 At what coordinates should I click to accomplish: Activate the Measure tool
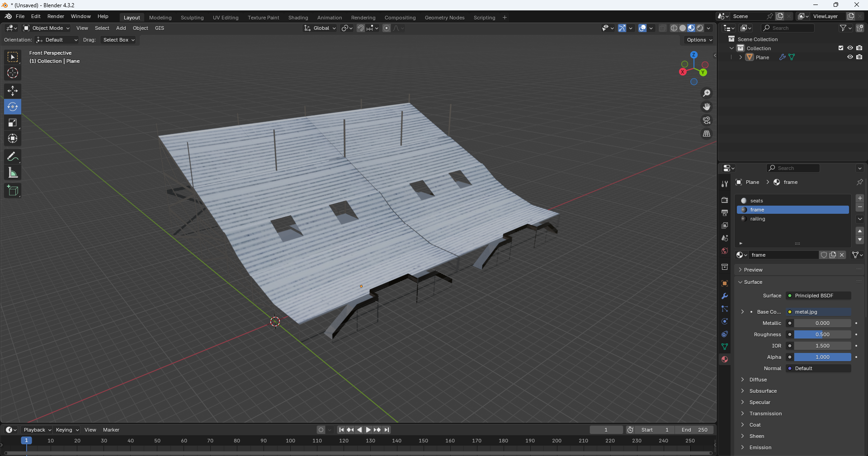tap(13, 173)
